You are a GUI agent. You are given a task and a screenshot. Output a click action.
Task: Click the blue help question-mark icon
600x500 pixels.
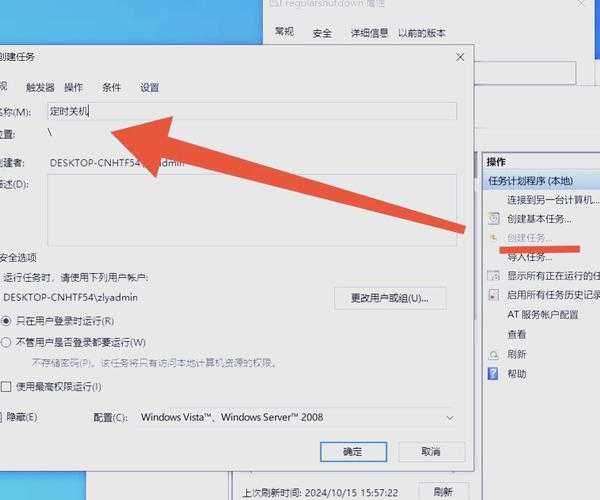493,373
